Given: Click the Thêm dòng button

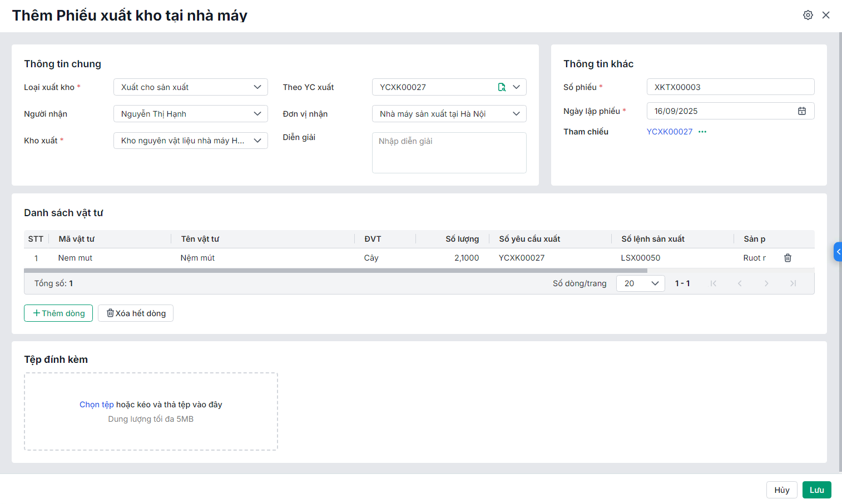Looking at the screenshot, I should [x=58, y=313].
